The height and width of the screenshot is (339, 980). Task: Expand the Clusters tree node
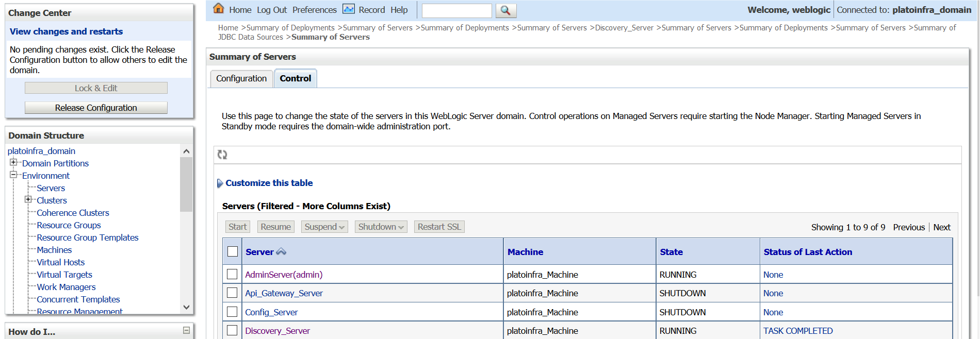(28, 199)
